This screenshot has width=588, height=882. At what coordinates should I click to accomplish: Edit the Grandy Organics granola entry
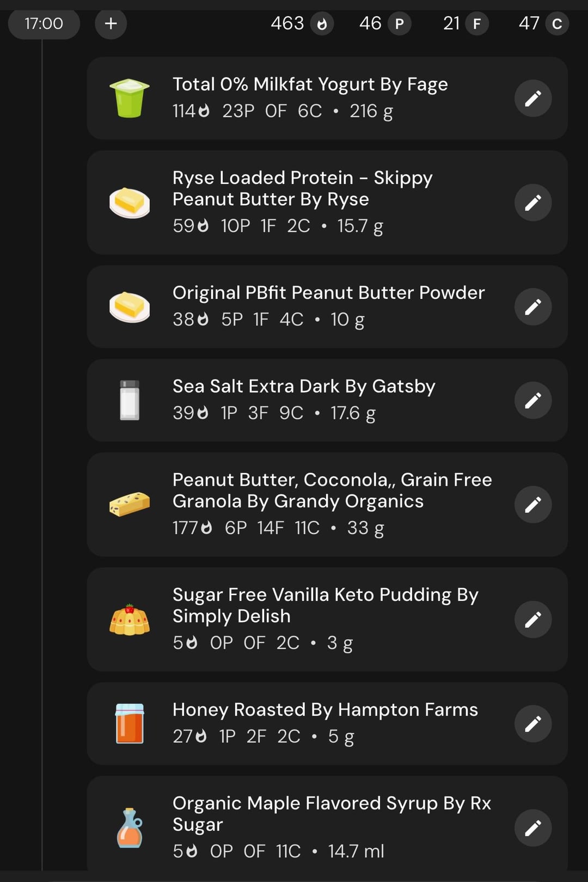pos(533,505)
